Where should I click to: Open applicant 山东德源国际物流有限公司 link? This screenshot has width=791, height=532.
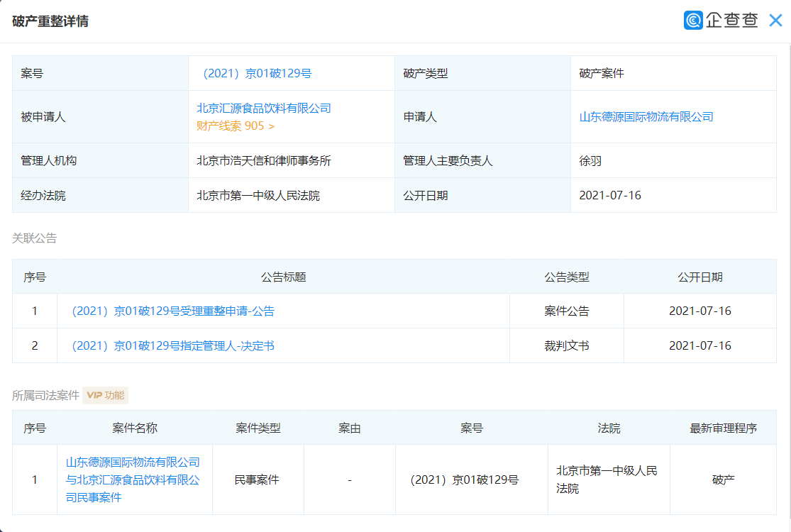tap(646, 117)
